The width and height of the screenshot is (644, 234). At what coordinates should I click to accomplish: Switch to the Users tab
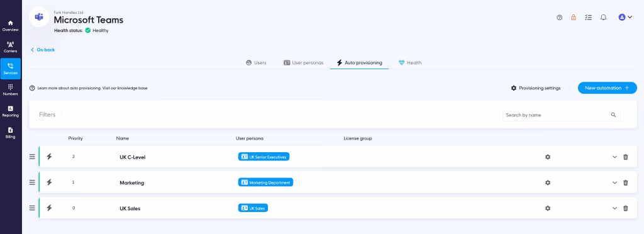tap(257, 63)
